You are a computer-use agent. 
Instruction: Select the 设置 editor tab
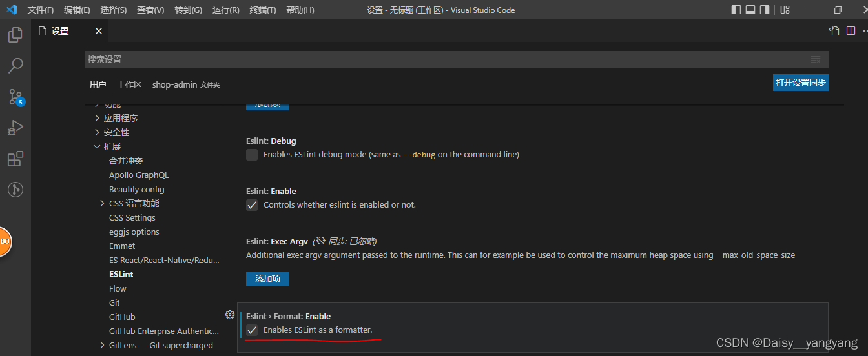(x=70, y=31)
